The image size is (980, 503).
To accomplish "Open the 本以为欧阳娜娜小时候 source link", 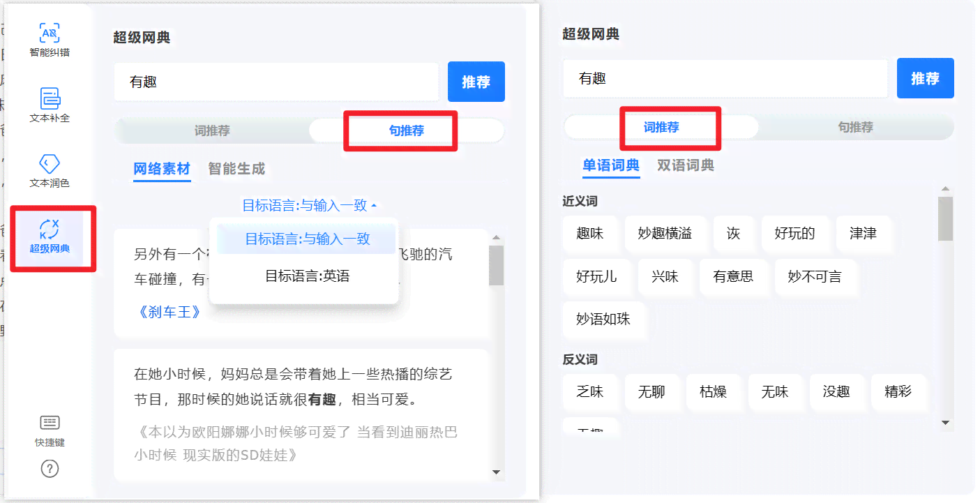I will (x=296, y=444).
